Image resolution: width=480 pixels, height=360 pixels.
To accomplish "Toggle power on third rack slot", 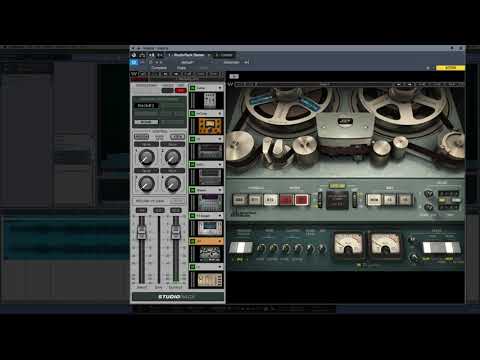I will click(x=193, y=139).
